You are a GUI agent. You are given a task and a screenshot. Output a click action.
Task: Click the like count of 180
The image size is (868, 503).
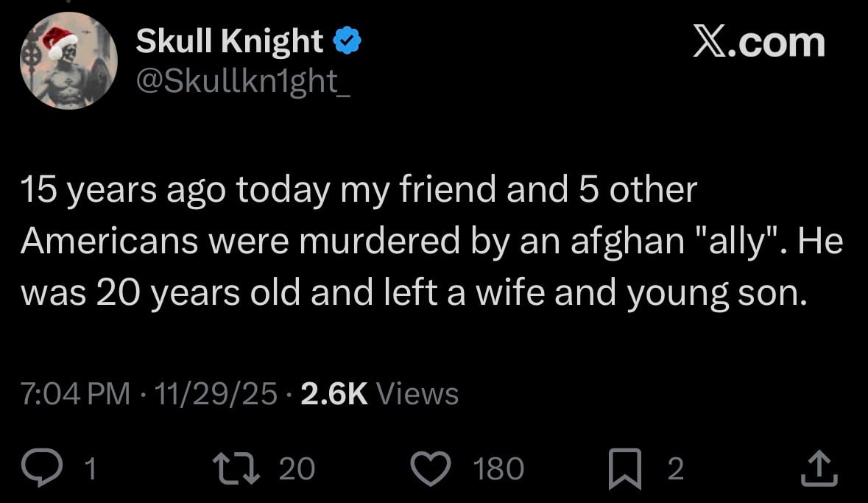(499, 469)
